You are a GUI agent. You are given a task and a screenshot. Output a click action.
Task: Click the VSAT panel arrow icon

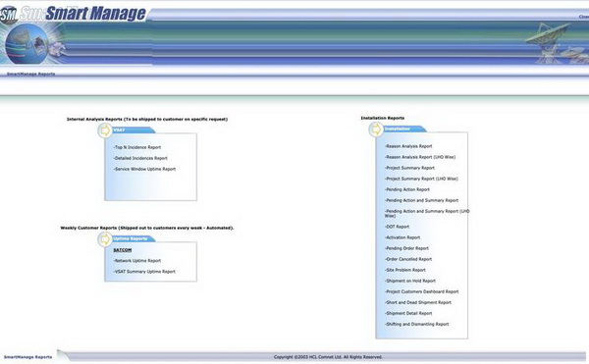(x=105, y=130)
